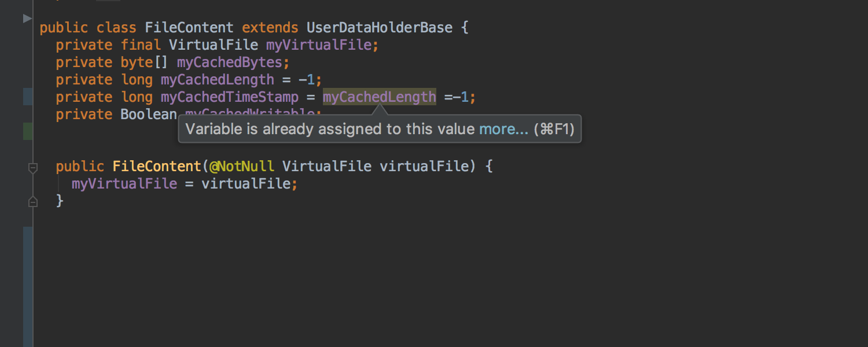Click the ⌘F1 shortcut hint in the tooltip

(x=554, y=129)
